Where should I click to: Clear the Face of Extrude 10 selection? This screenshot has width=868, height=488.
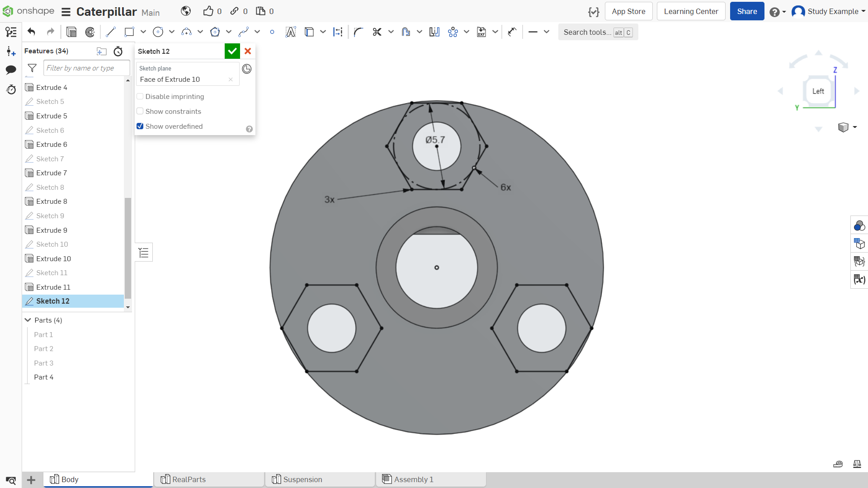231,80
